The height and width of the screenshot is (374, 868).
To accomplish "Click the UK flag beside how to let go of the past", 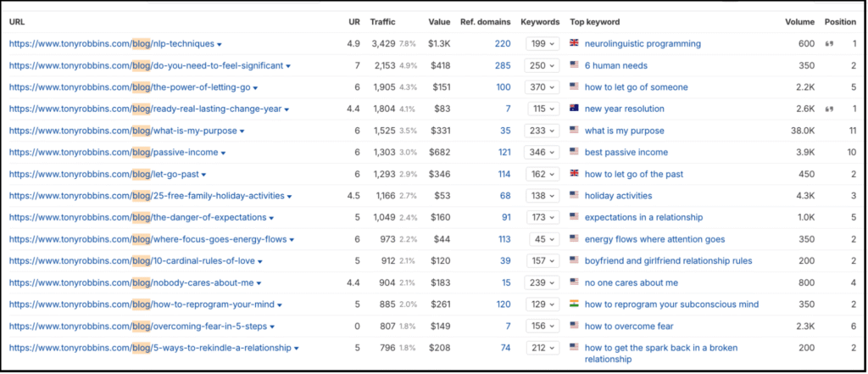I will point(574,174).
